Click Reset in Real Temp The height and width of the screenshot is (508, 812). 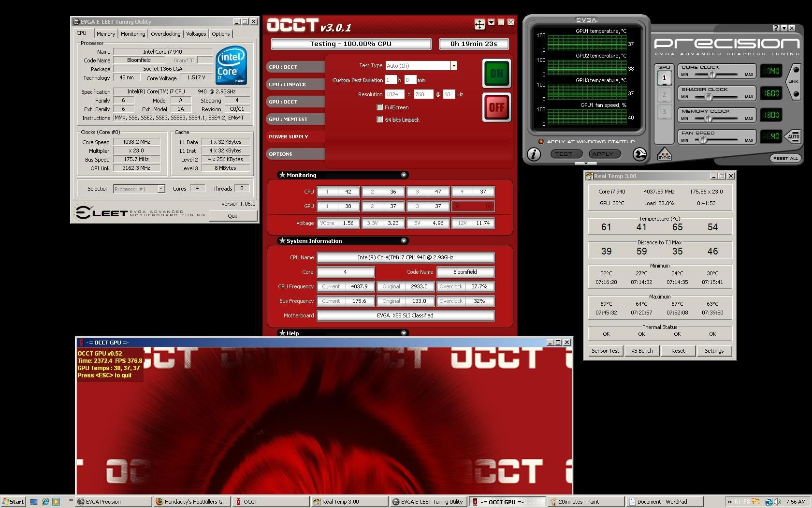coord(678,351)
